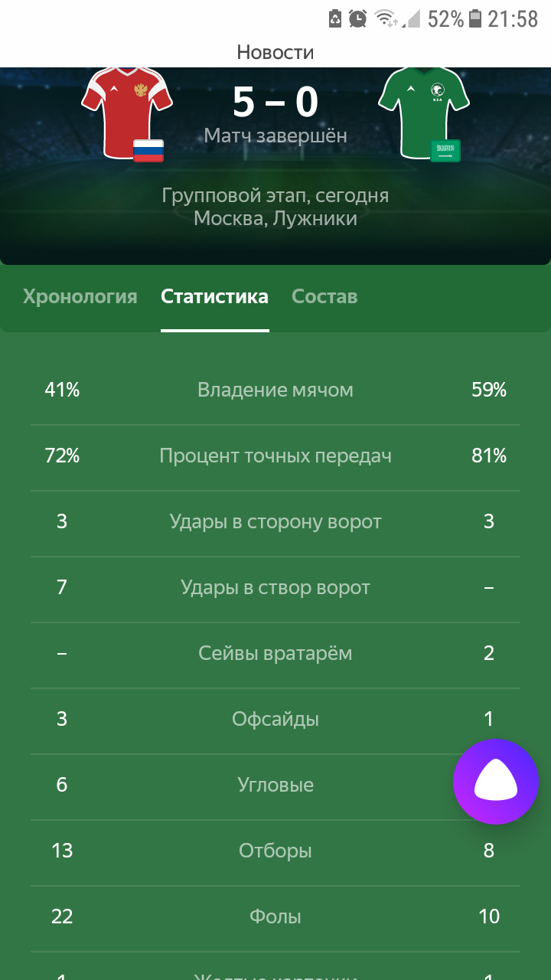
Task: Switch to the Хронология tab
Action: coord(80,297)
